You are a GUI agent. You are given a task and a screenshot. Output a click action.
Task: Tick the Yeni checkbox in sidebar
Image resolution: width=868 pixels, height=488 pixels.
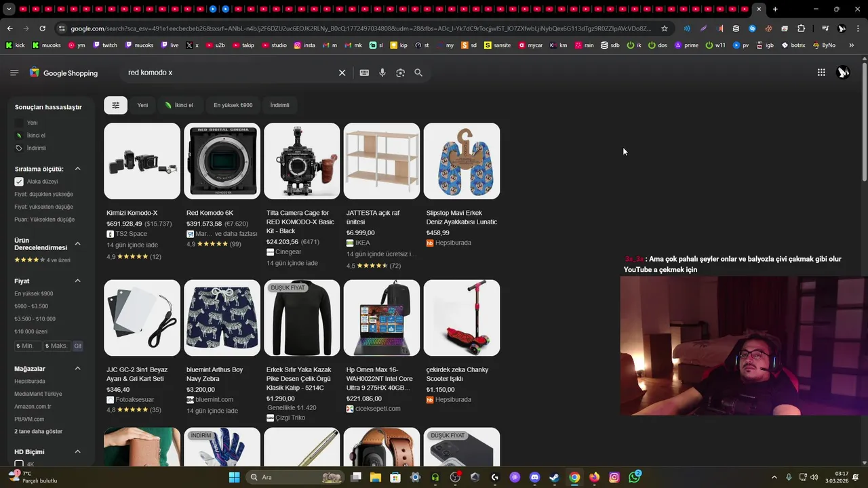pyautogui.click(x=19, y=123)
